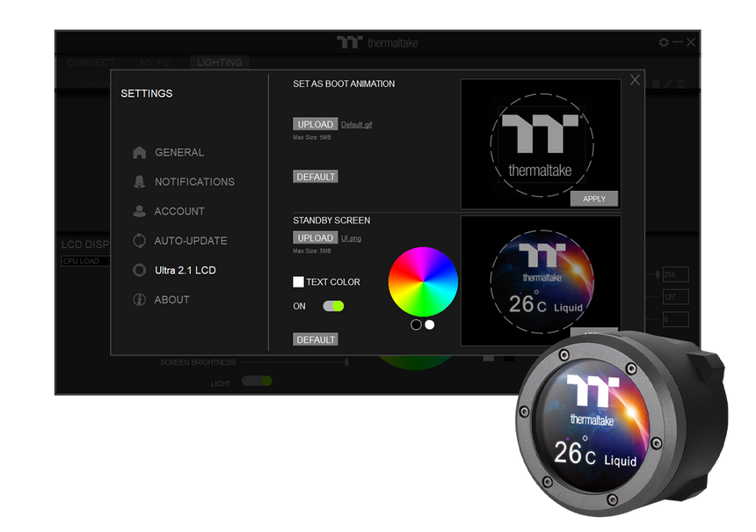Click the About info icon
756x532 pixels.
pos(139,299)
